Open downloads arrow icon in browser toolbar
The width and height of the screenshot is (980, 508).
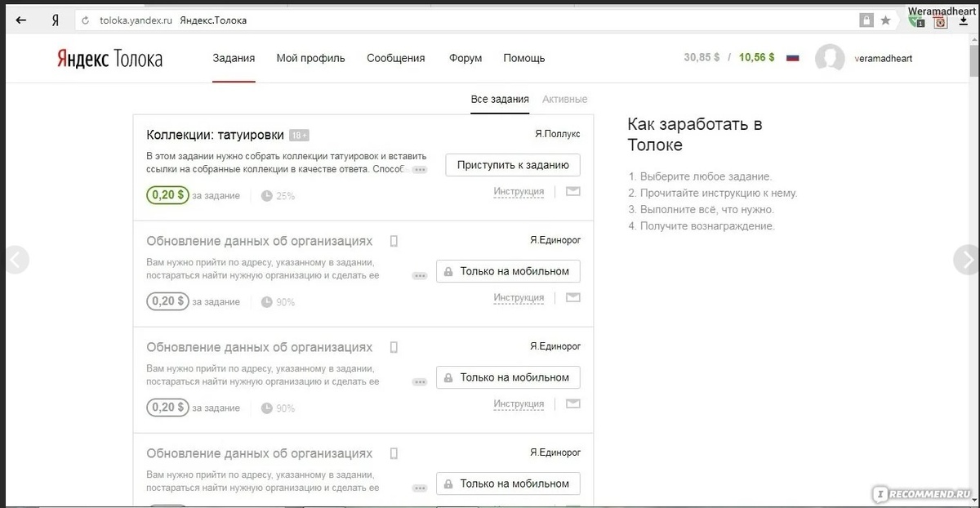pyautogui.click(x=963, y=21)
